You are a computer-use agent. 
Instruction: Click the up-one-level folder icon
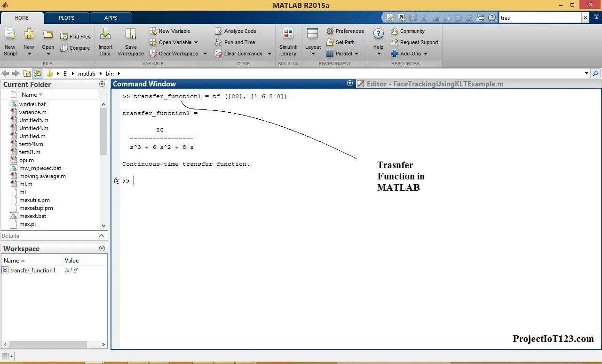(27, 73)
